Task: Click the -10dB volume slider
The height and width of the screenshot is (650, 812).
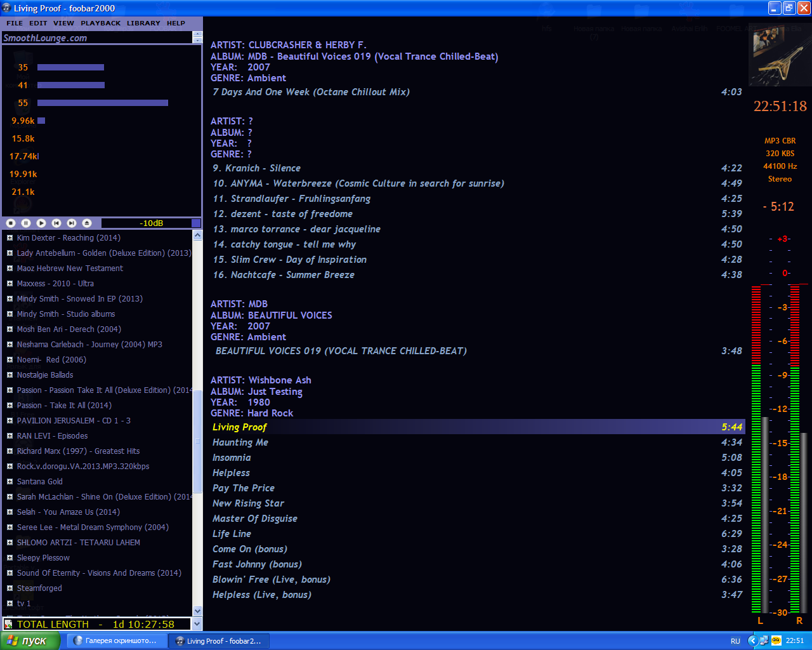Action: click(151, 223)
